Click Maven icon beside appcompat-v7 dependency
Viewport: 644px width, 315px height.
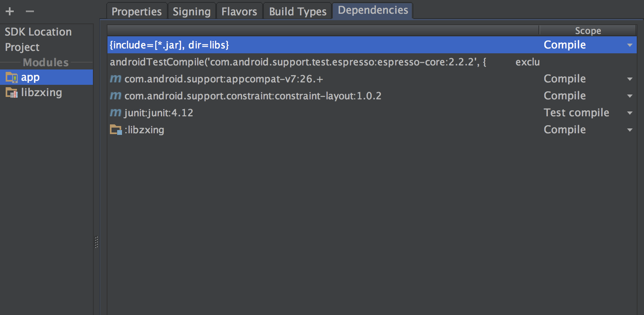(116, 79)
